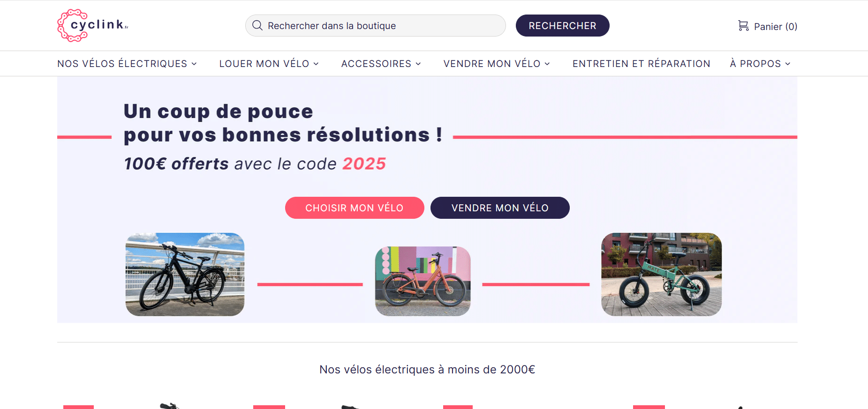Click the black e-bike by railing photo
868x409 pixels.
(185, 275)
